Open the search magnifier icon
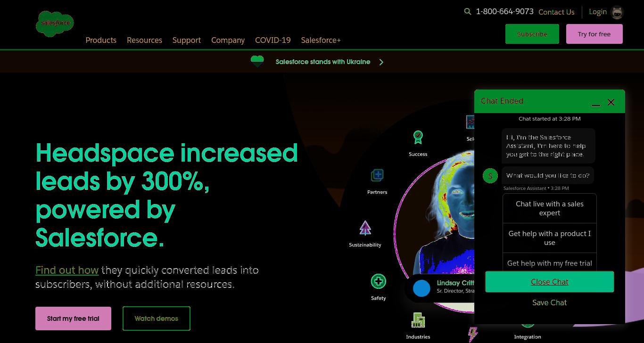 [x=468, y=12]
